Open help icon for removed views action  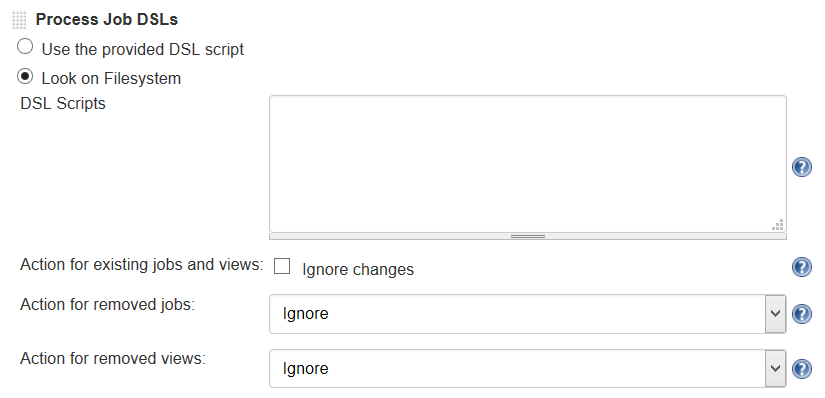pos(801,369)
